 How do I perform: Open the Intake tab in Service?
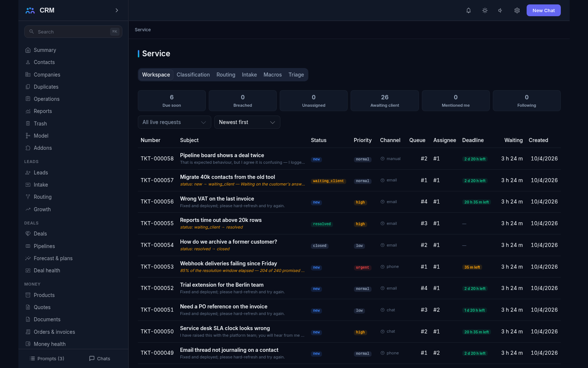pyautogui.click(x=249, y=75)
